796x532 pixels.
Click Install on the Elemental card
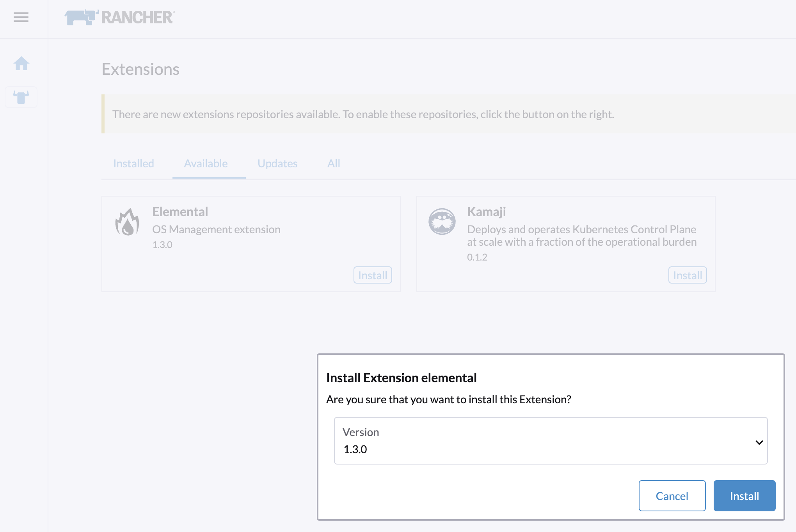[x=372, y=275]
